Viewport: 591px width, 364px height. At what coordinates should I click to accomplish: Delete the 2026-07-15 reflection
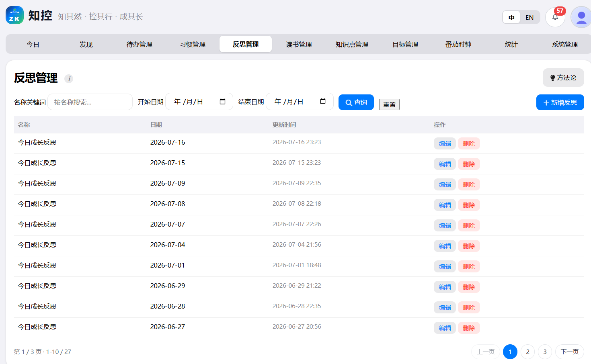[469, 164]
